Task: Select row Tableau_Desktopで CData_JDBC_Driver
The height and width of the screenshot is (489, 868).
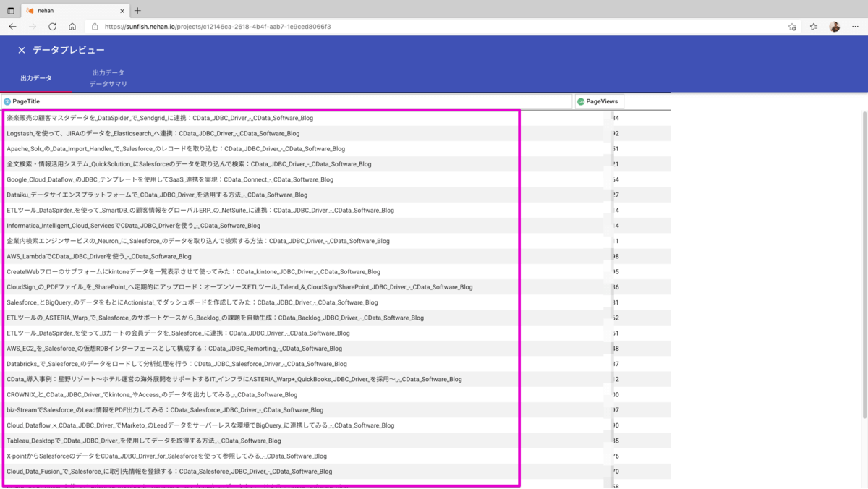Action: pos(336,441)
